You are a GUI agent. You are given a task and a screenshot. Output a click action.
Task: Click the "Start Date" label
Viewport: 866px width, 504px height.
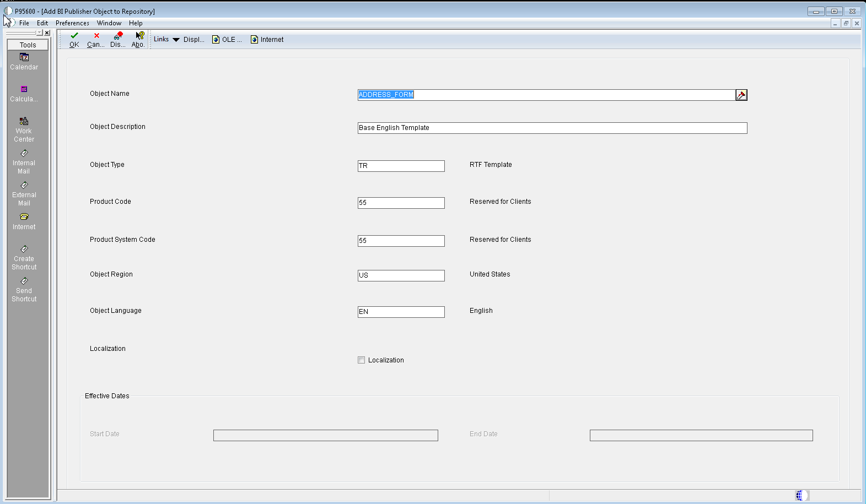(105, 434)
